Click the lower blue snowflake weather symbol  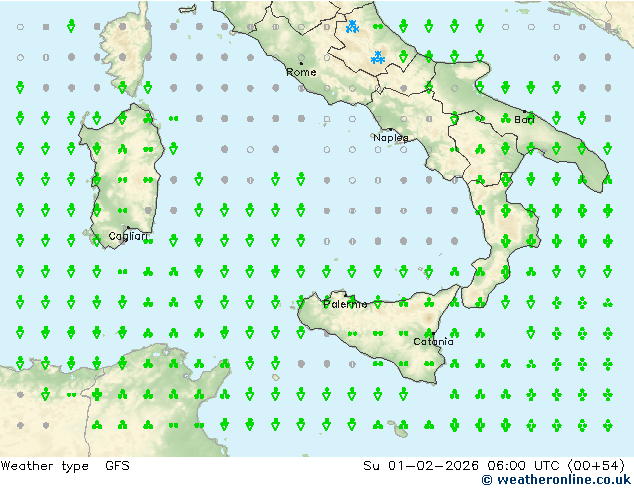[378, 58]
